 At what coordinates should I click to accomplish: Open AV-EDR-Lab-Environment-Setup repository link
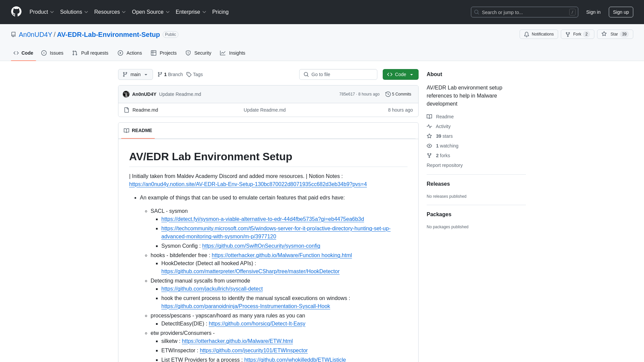point(108,35)
